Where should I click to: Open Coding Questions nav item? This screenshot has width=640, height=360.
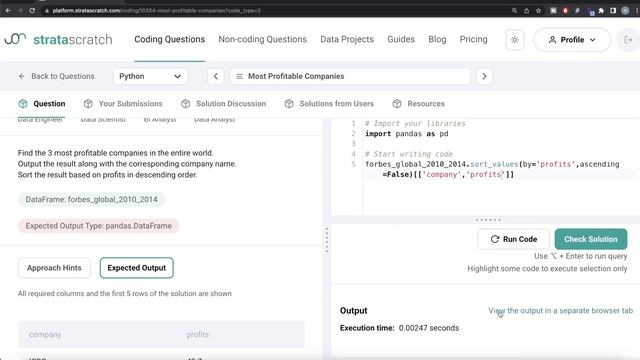pyautogui.click(x=169, y=39)
